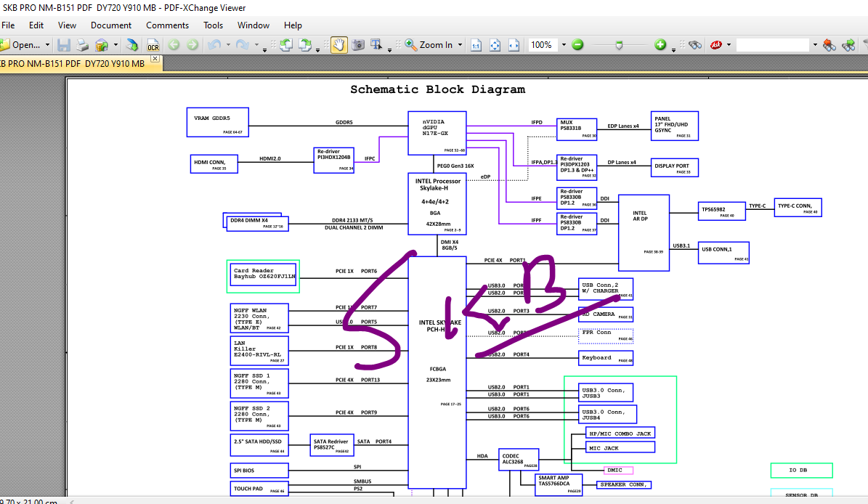The height and width of the screenshot is (504, 868).
Task: Run OCR on the document
Action: pos(153,45)
